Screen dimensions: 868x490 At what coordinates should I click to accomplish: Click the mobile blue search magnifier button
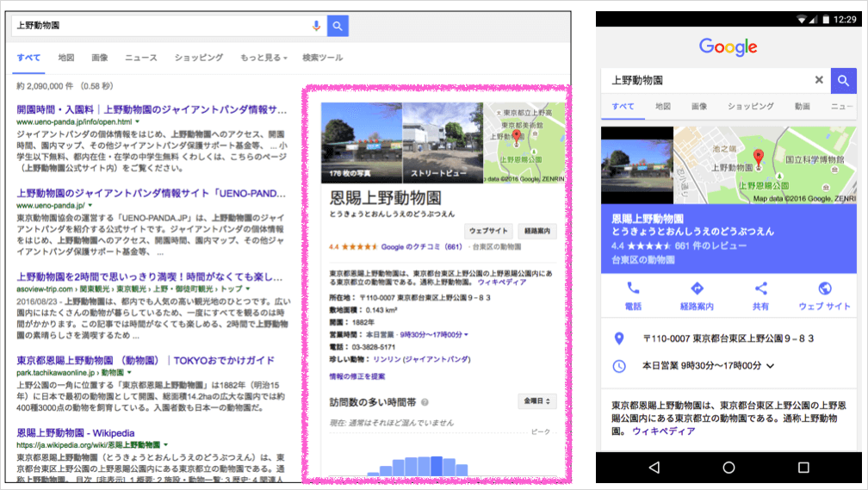(x=843, y=80)
